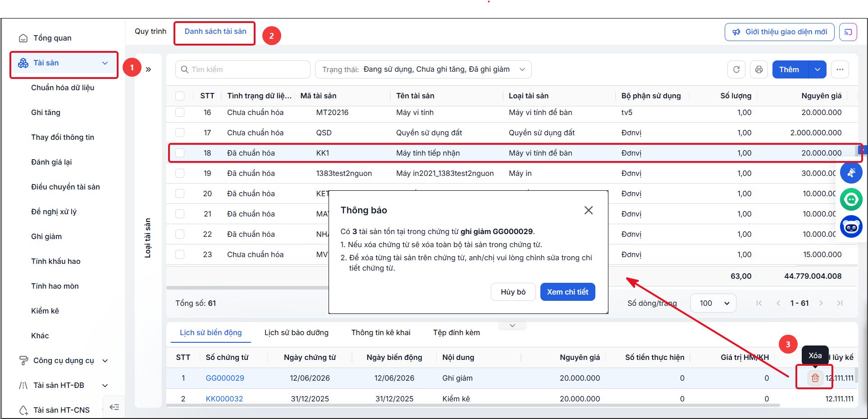The width and height of the screenshot is (868, 419).
Task: Click the Hủy bỏ button
Action: (x=513, y=292)
